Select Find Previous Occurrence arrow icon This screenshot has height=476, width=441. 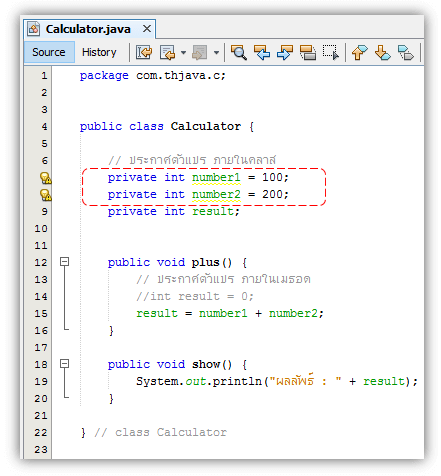tap(262, 52)
